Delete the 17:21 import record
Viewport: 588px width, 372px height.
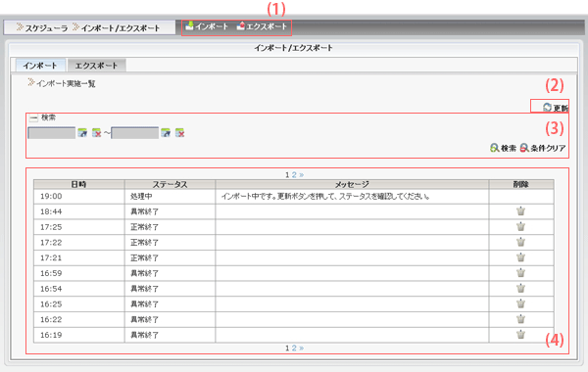click(521, 257)
